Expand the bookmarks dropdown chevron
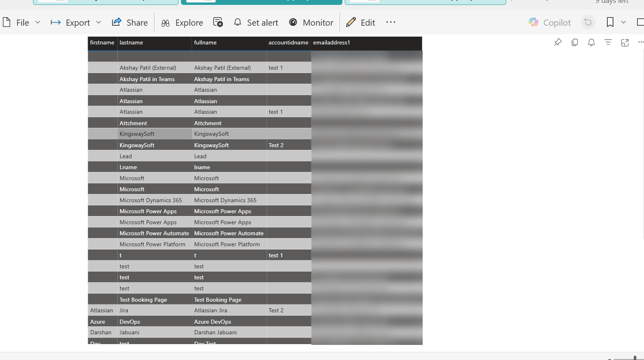 [624, 22]
